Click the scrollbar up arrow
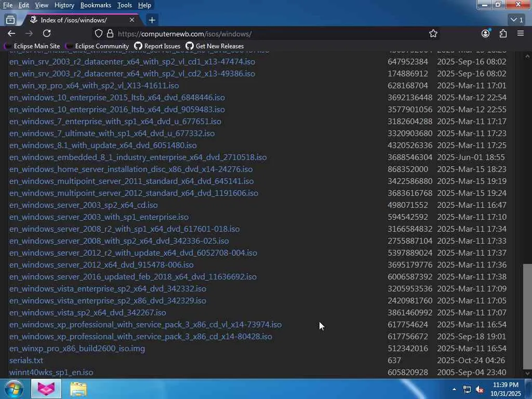Image resolution: width=532 pixels, height=399 pixels. click(x=527, y=56)
